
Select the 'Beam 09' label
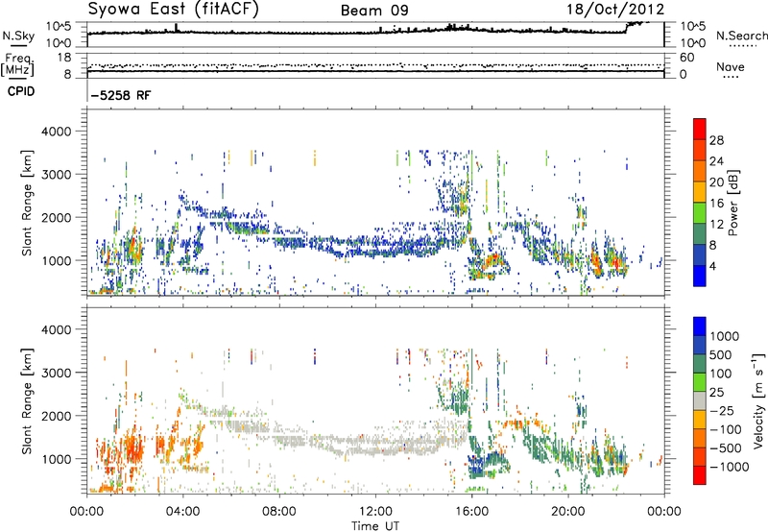(374, 11)
